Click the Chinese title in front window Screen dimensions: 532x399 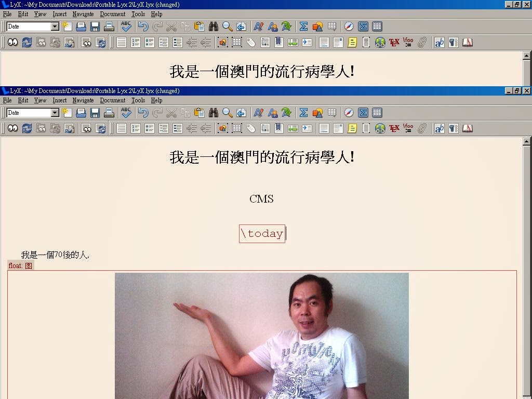pos(262,157)
